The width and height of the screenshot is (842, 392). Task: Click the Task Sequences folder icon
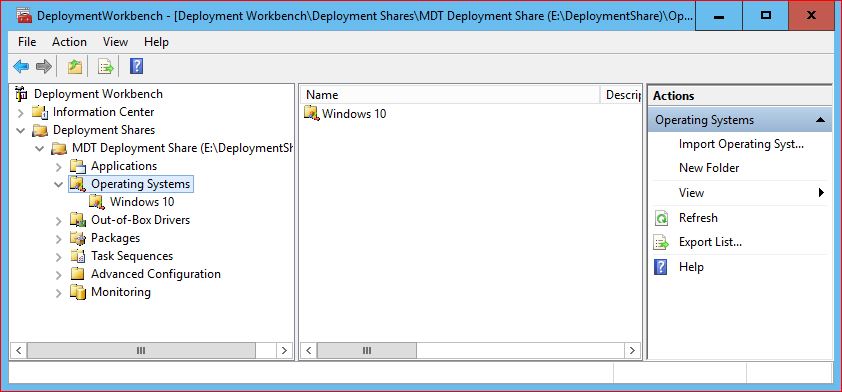tap(78, 256)
